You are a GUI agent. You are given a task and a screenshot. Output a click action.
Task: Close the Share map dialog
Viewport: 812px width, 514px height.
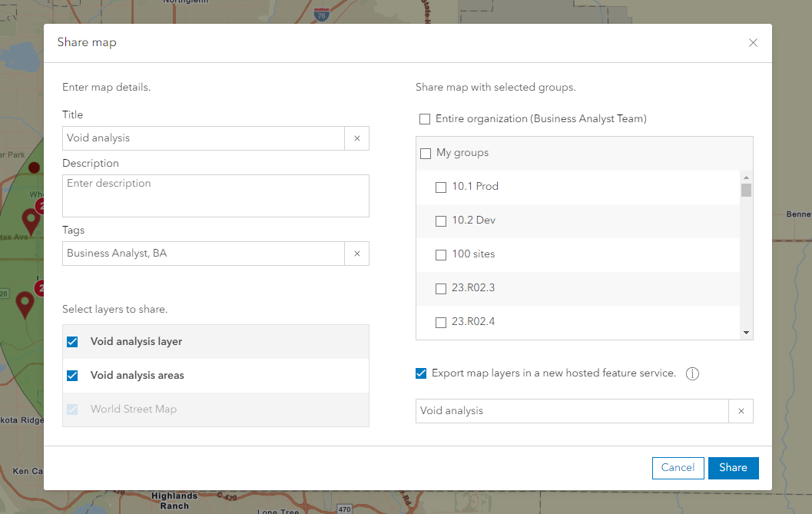click(x=753, y=43)
